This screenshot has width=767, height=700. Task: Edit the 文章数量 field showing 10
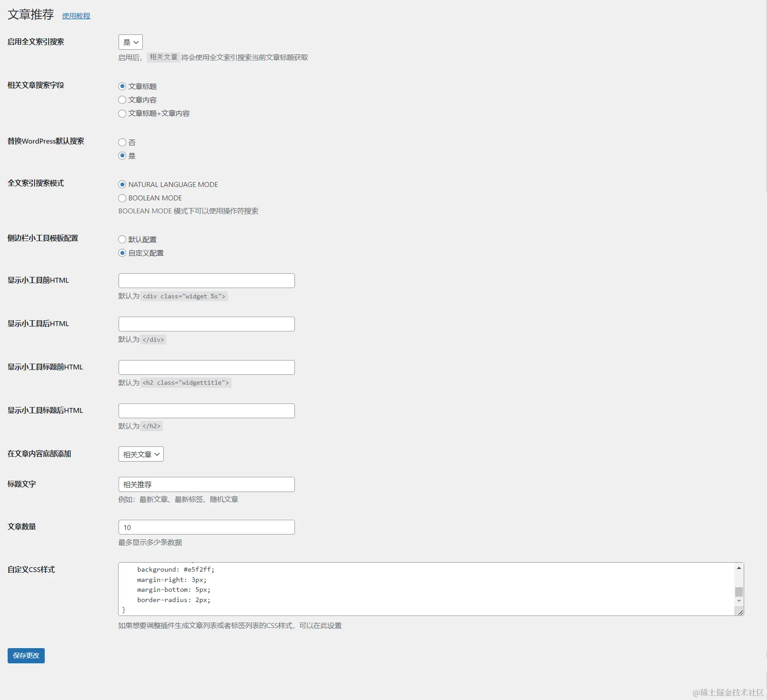click(207, 527)
